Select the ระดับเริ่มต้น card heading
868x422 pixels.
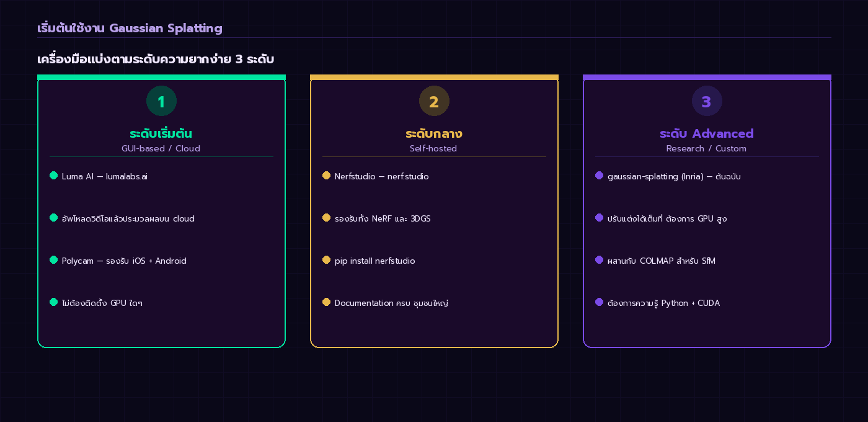(161, 133)
